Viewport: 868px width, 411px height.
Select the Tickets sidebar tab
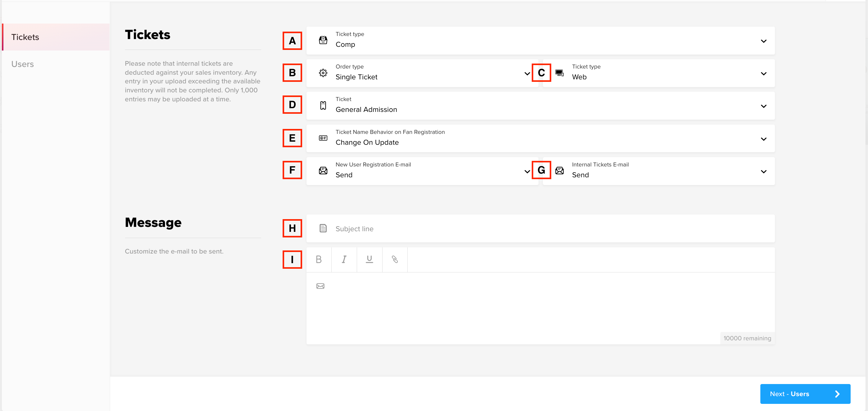coord(56,37)
